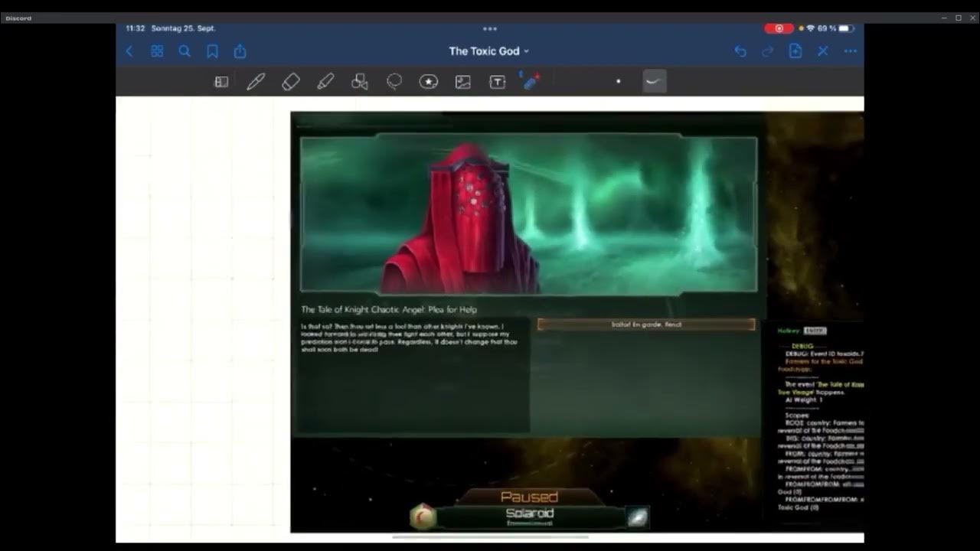The image size is (980, 551).
Task: Exit editing mode with the X icon
Action: pyautogui.click(x=823, y=51)
